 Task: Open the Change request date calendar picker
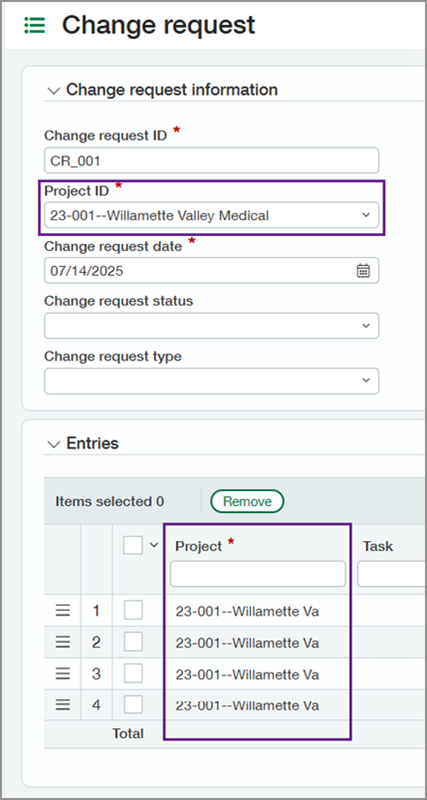pyautogui.click(x=363, y=270)
